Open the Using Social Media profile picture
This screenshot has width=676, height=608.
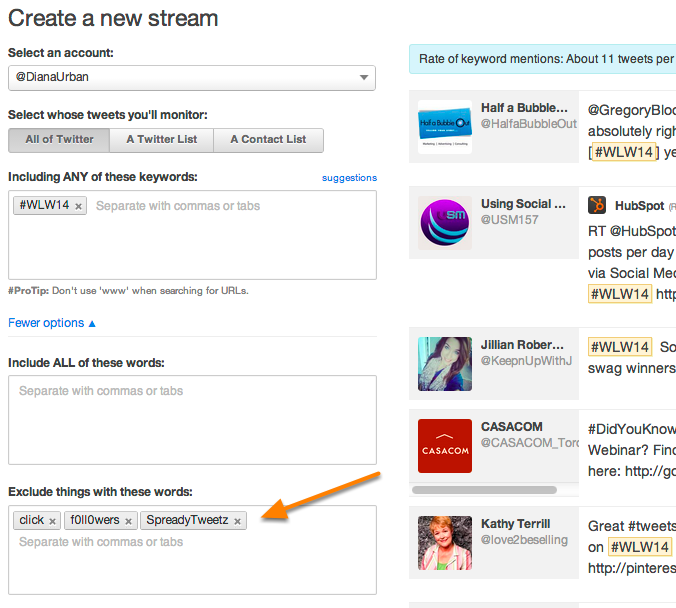[x=444, y=224]
